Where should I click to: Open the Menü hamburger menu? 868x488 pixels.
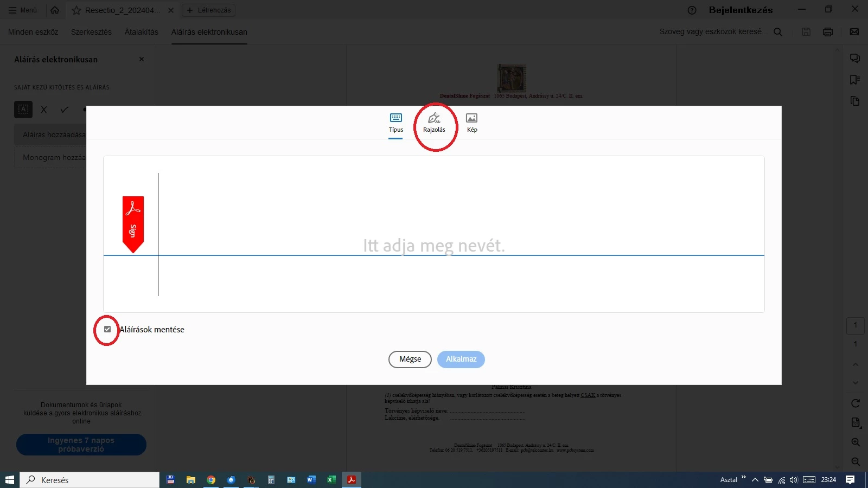click(23, 10)
